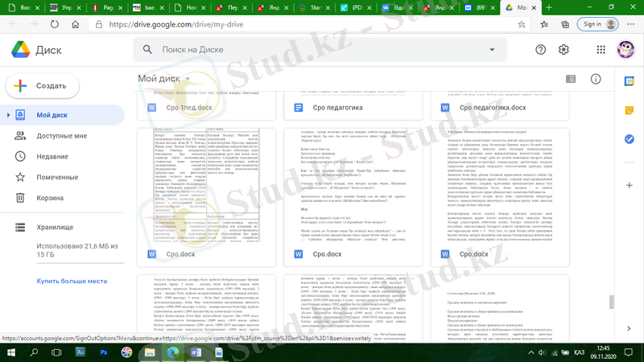644x362 pixels.
Task: Select Мой диск in sidebar
Action: point(62,115)
